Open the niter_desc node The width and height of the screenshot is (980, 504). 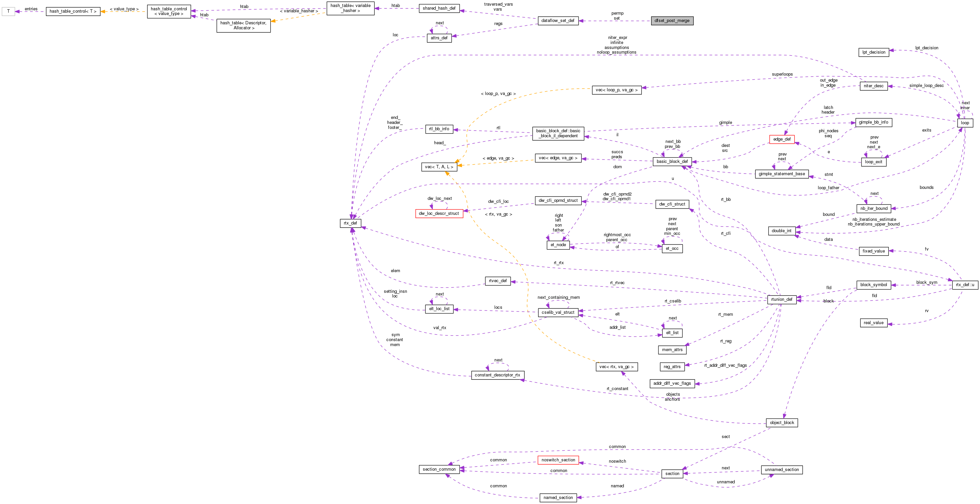click(x=873, y=86)
